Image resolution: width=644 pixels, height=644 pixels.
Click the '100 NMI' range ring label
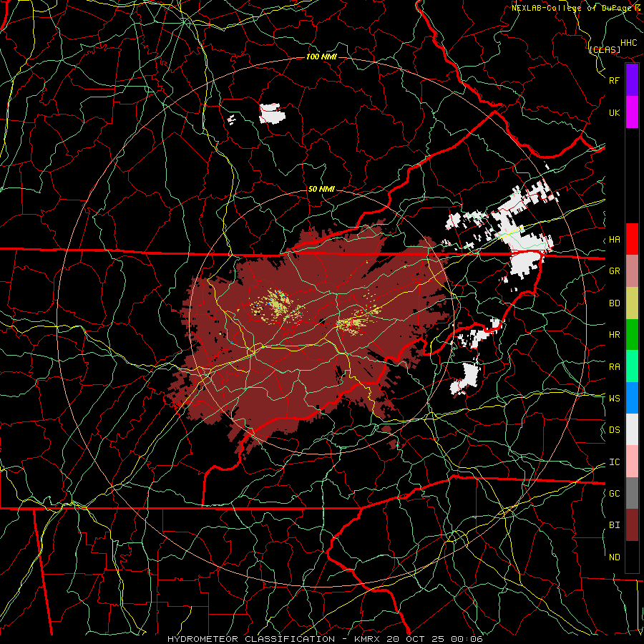point(321,57)
